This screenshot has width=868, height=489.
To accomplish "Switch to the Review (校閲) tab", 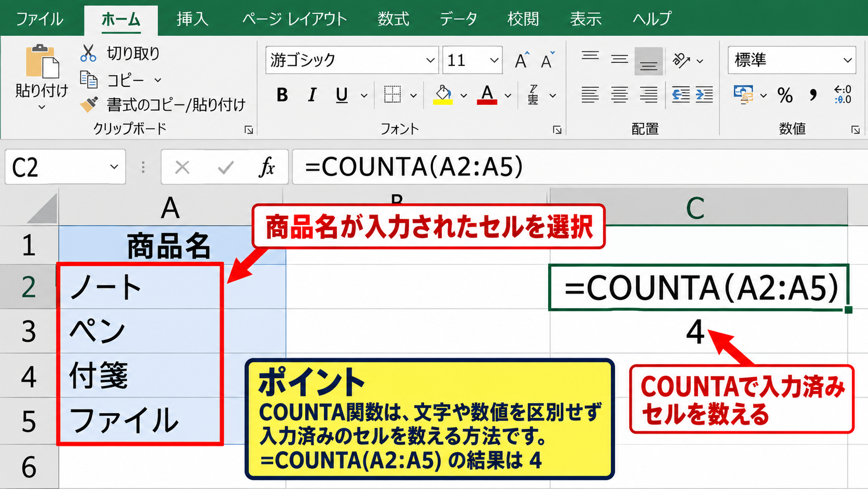I will (523, 19).
